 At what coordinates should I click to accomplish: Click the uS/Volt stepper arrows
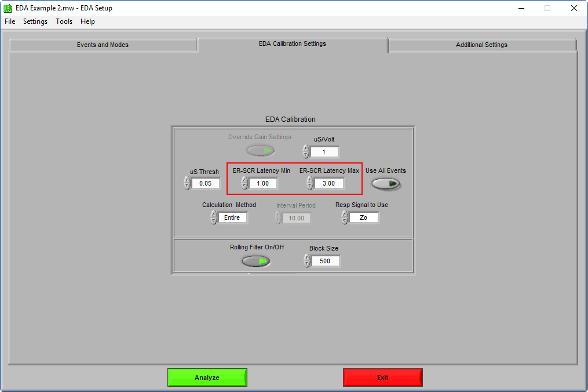pyautogui.click(x=306, y=152)
